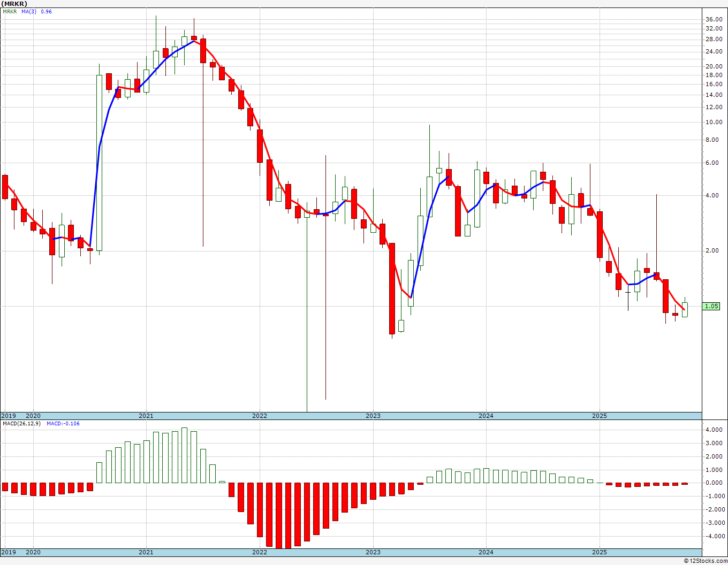Select the MA(3) indicator label
This screenshot has width=728, height=565.
point(29,11)
